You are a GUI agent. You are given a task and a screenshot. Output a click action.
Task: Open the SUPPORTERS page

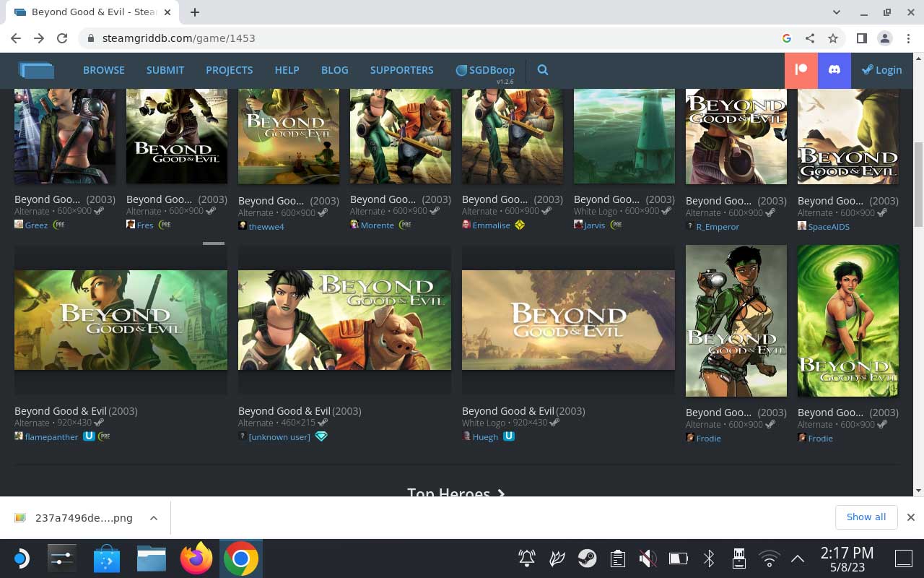[x=402, y=70]
